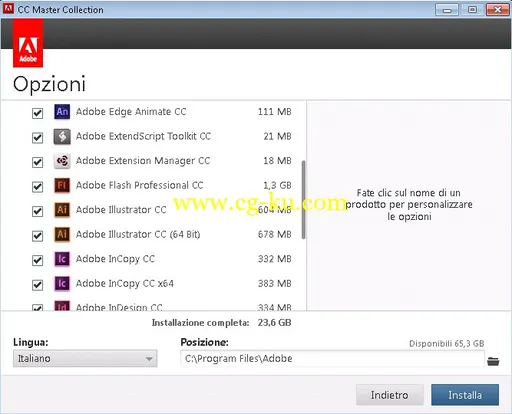The image size is (512, 414).
Task: Click the 678 MB size value
Action: (x=275, y=234)
